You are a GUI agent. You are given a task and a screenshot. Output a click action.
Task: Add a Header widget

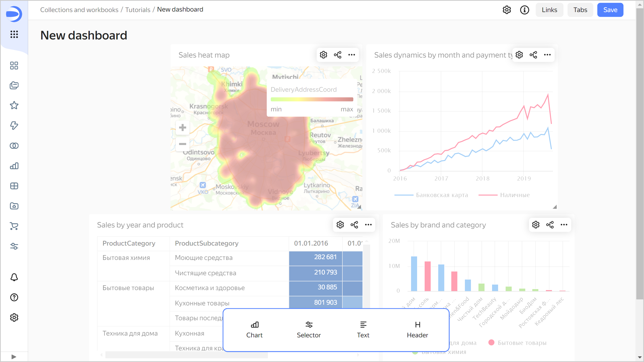coord(417,329)
